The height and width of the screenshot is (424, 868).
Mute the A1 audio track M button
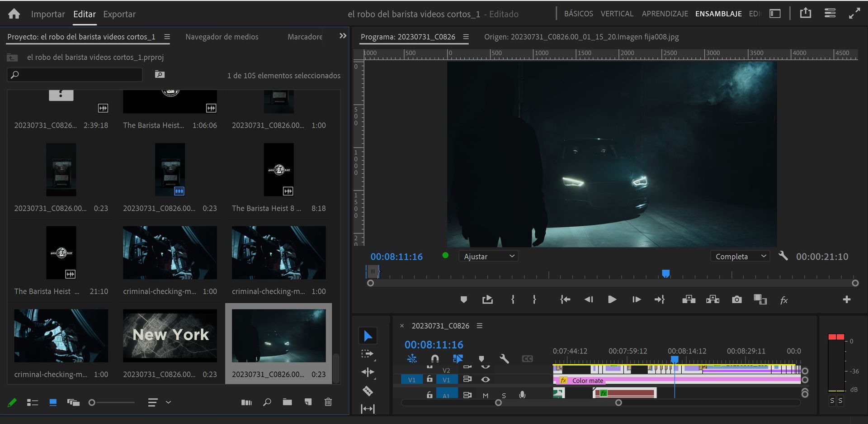click(486, 395)
